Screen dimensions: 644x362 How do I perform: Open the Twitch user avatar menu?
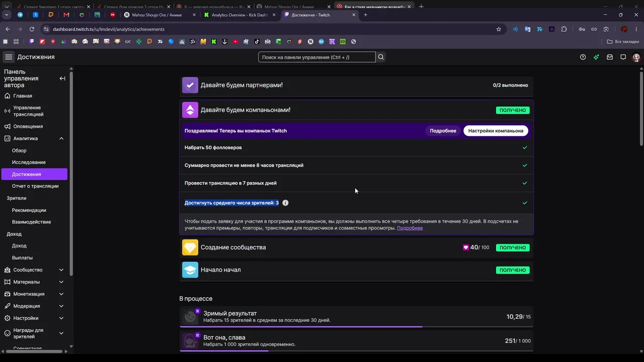636,57
